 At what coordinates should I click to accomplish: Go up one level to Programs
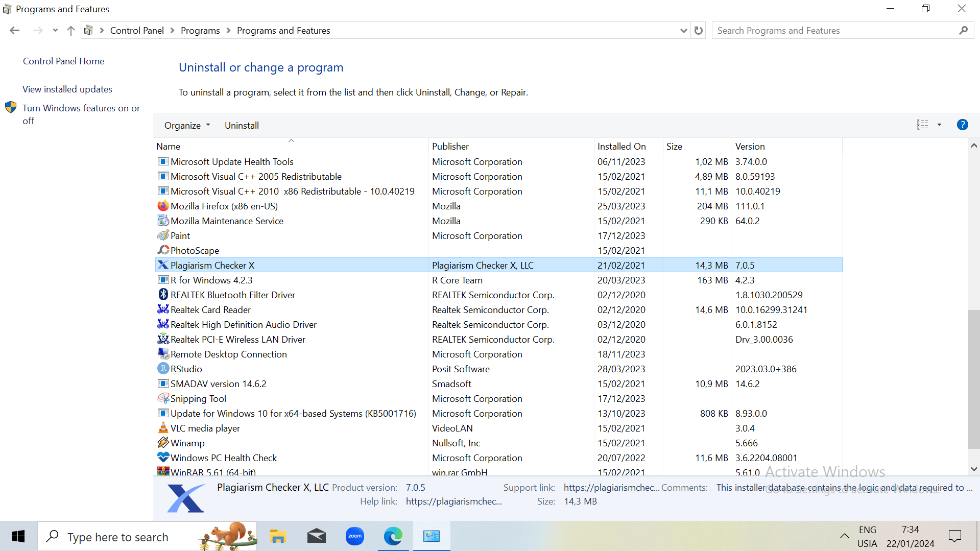tap(71, 31)
